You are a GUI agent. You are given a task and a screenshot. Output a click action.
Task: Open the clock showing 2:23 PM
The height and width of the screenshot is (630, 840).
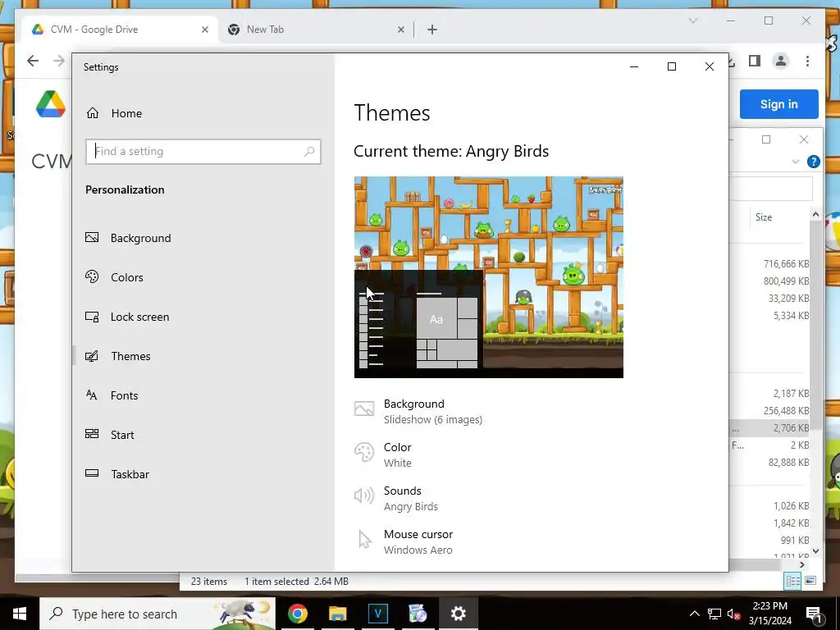(x=769, y=614)
